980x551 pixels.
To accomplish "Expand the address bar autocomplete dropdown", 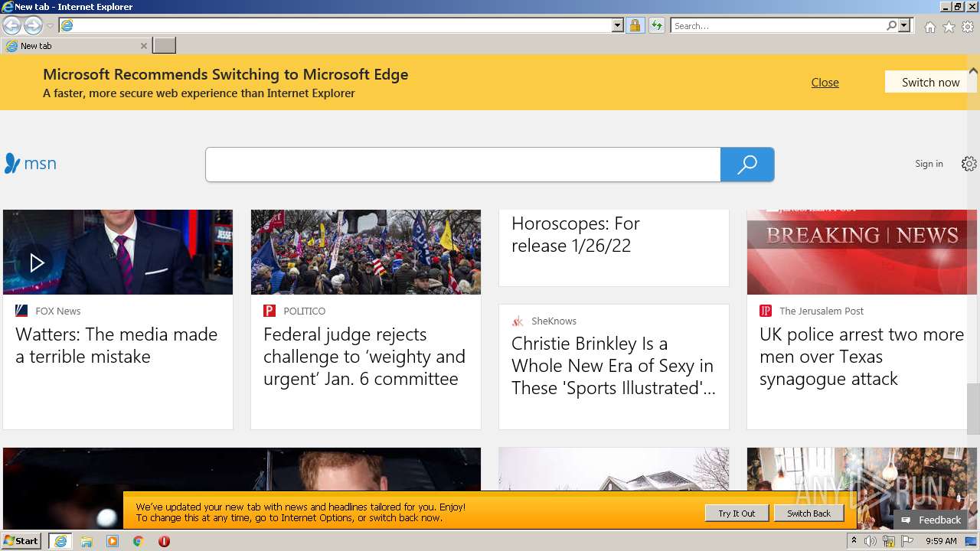I will point(618,25).
